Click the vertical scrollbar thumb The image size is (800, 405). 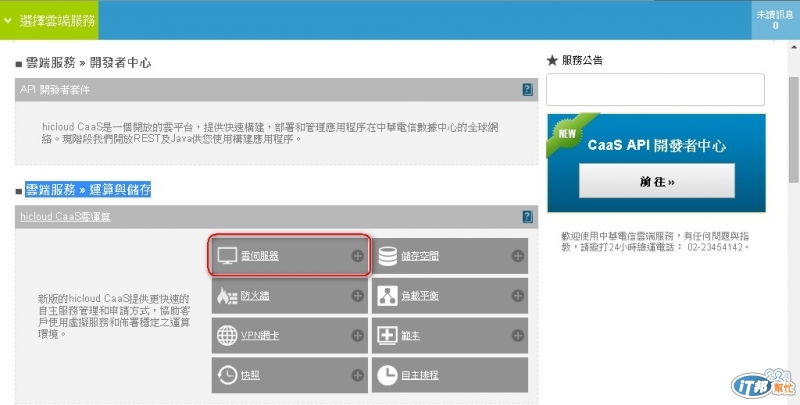click(794, 130)
